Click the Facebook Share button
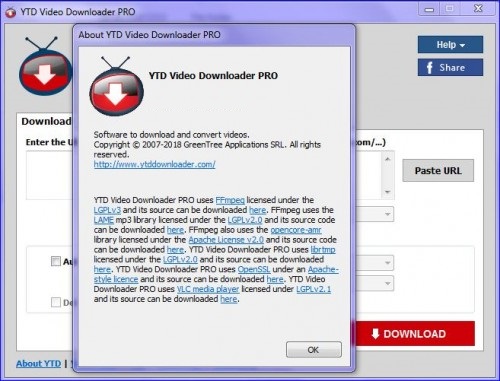Viewport: 500px width, 381px height. 450,68
